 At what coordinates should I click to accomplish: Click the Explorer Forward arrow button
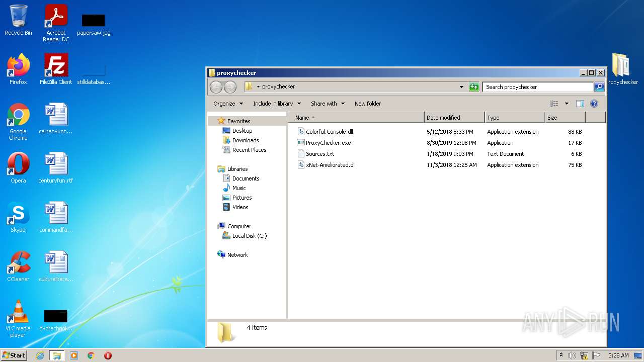click(x=230, y=87)
